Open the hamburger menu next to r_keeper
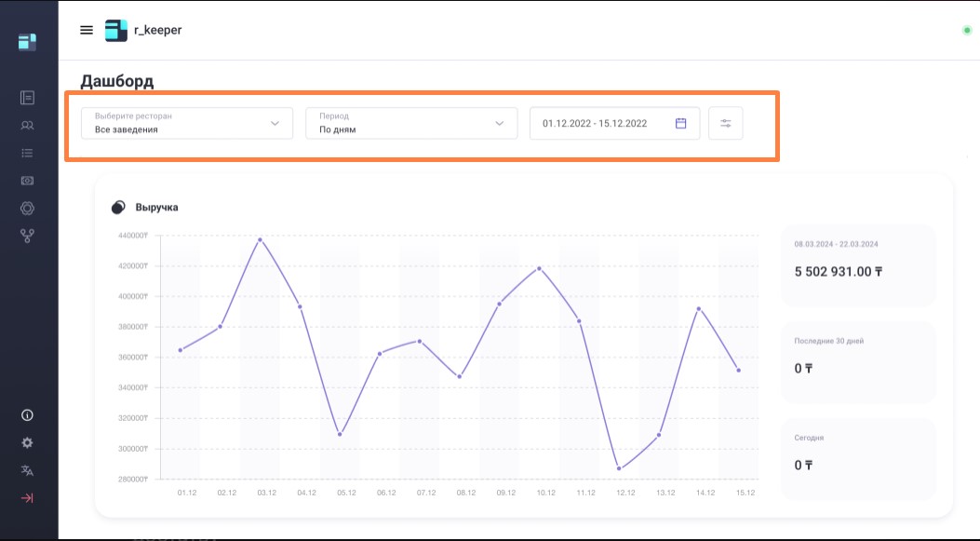The width and height of the screenshot is (980, 541). [87, 30]
